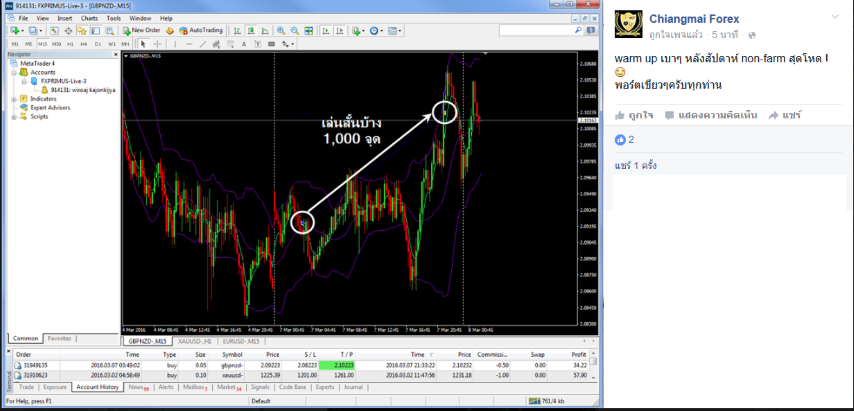The height and width of the screenshot is (411, 854).
Task: Open the Templates dropdown icon
Action: coord(395,30)
